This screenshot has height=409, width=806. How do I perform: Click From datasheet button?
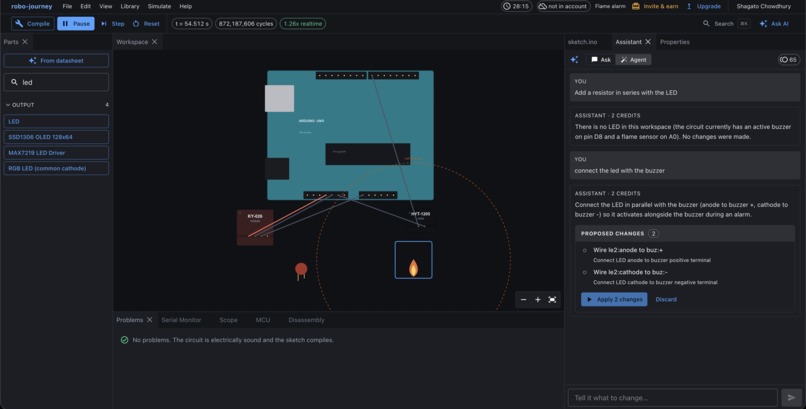[57, 61]
